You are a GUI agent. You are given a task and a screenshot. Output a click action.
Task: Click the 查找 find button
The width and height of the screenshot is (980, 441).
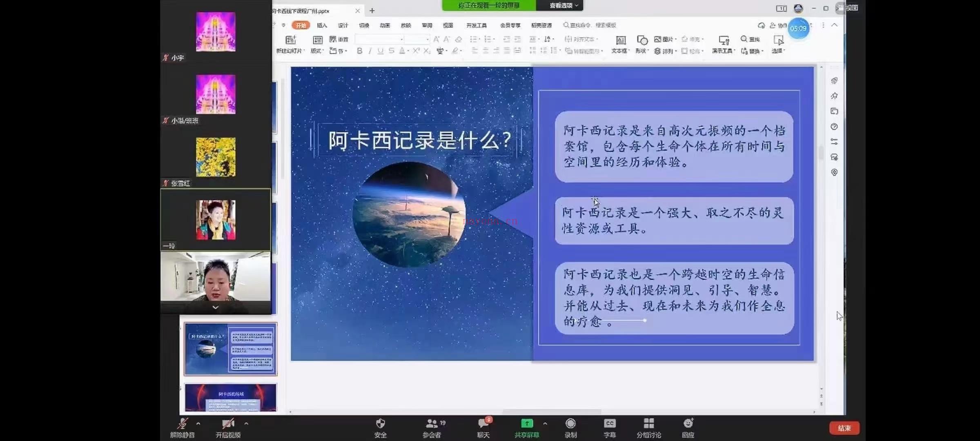[750, 39]
